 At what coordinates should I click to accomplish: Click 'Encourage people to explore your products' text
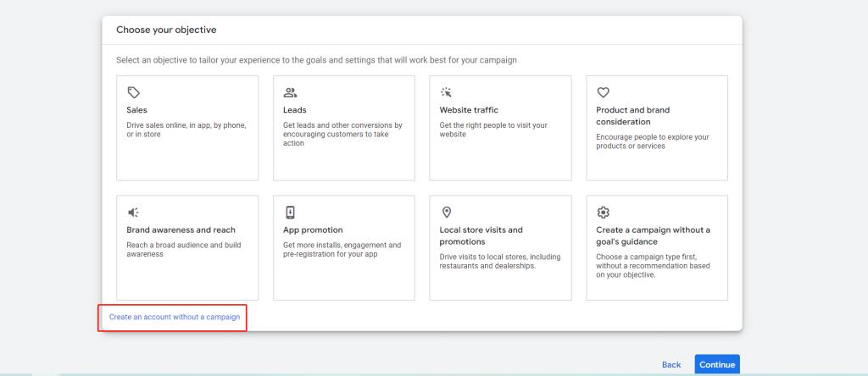click(x=652, y=141)
